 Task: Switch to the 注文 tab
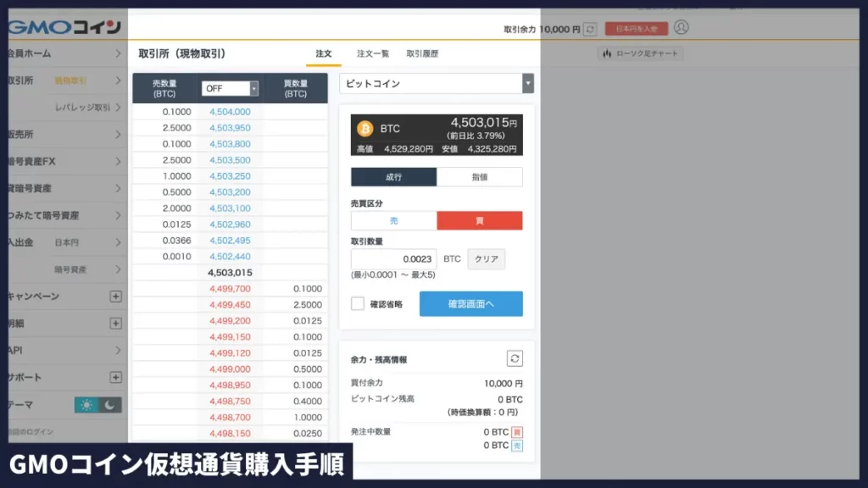pyautogui.click(x=323, y=53)
